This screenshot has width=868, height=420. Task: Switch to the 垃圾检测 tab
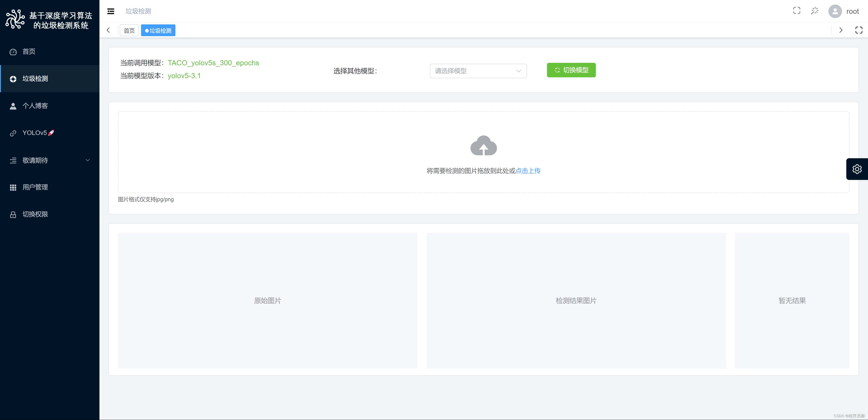point(158,30)
